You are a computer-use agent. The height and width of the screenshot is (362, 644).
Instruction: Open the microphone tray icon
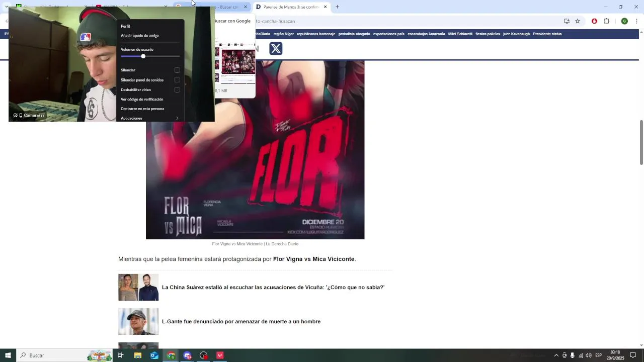(x=572, y=355)
